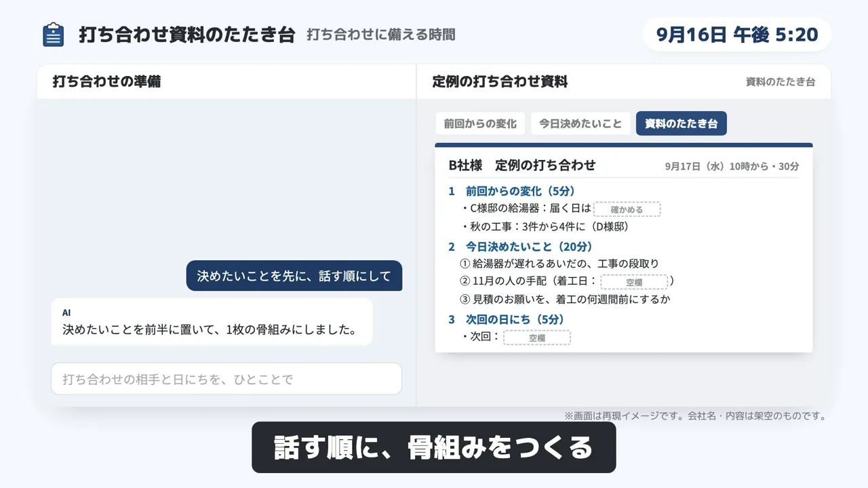
Task: Click the schedule text 9月17日（水）10時から・30分
Action: [732, 166]
